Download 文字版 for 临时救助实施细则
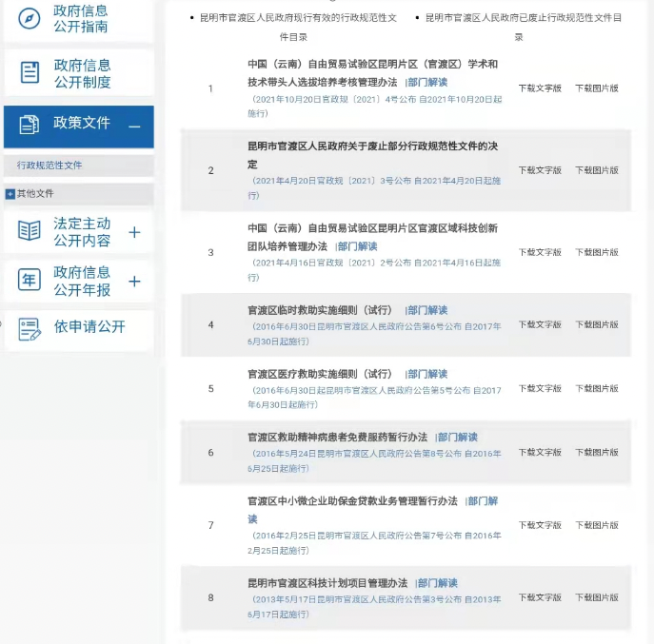The image size is (654, 644). (x=540, y=324)
